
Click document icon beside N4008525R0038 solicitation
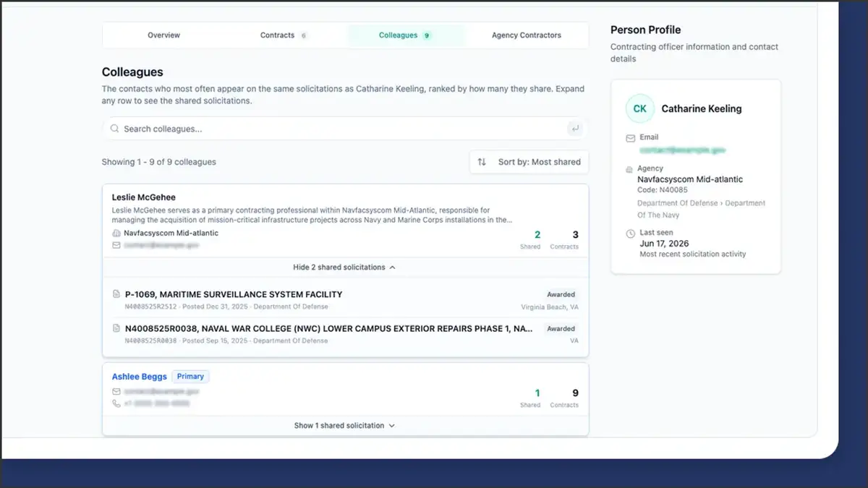[x=116, y=328]
